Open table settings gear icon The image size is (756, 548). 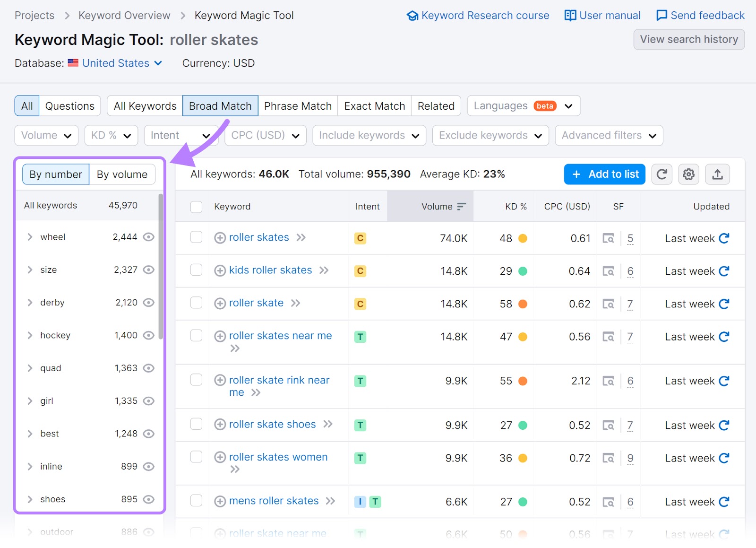(688, 174)
